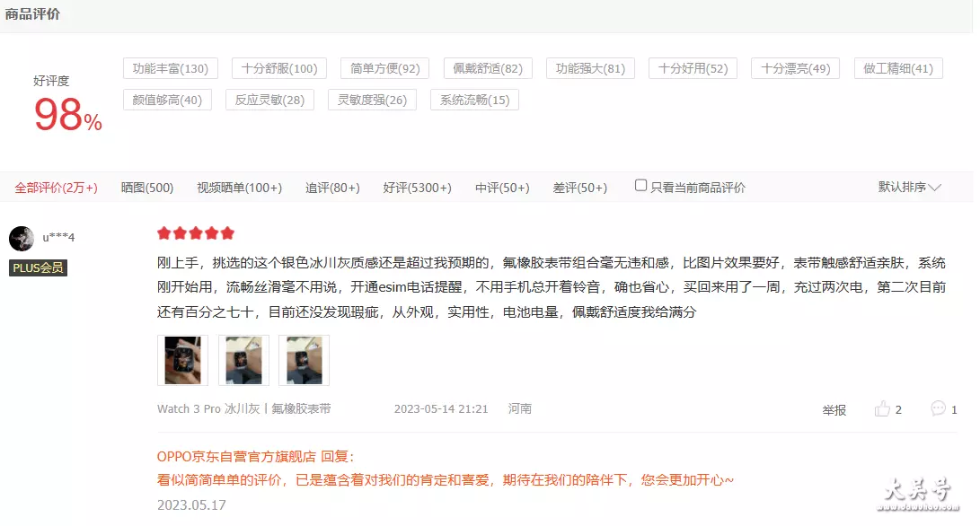980x526 pixels.
Task: Filter by 好评(5300+) reviews
Action: point(417,188)
